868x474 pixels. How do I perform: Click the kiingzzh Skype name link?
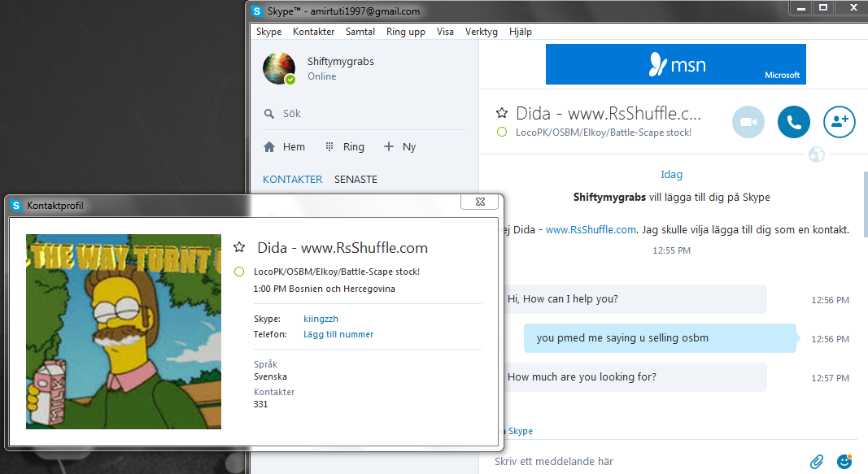[321, 319]
